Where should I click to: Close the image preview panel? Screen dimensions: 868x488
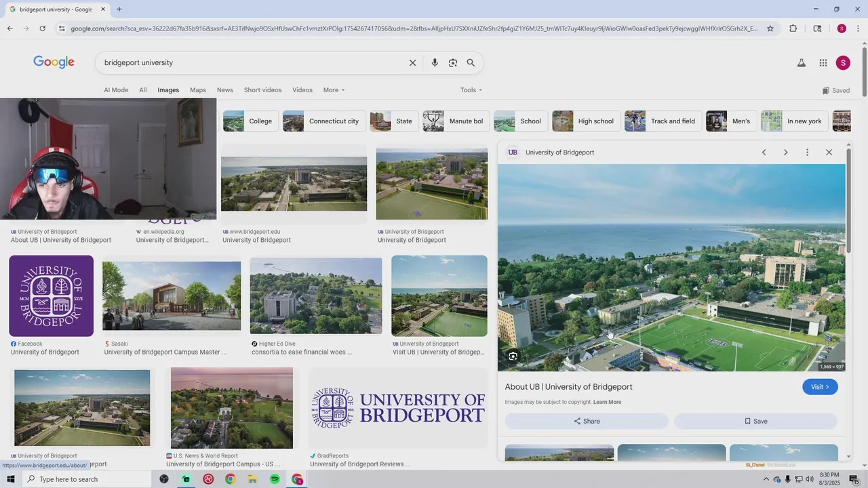point(829,152)
